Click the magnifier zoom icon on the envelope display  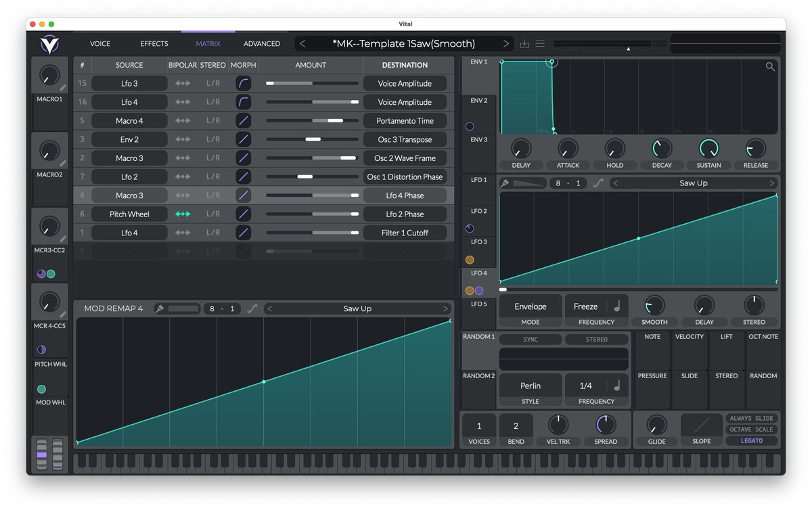[x=770, y=67]
